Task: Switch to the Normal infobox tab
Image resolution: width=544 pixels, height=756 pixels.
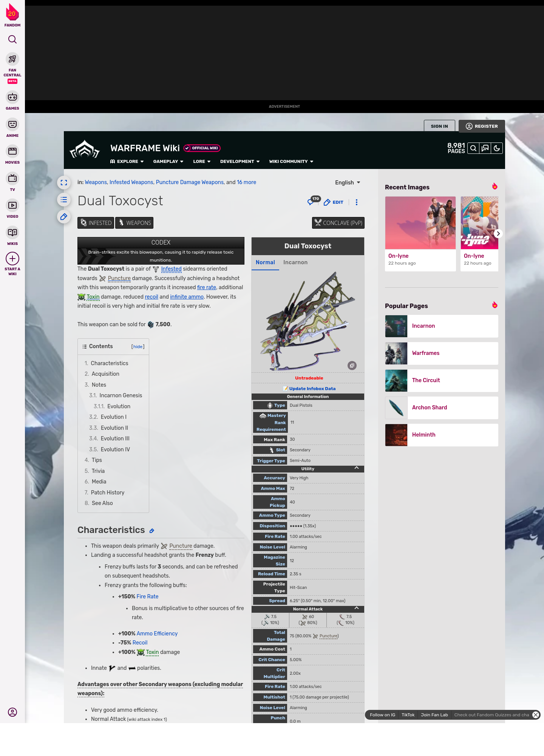Action: pos(265,262)
